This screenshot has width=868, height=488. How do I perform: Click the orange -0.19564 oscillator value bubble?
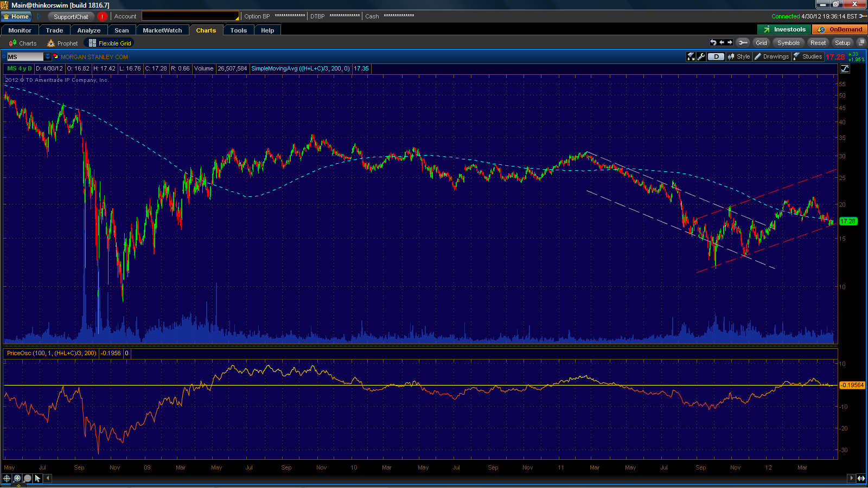click(x=852, y=385)
